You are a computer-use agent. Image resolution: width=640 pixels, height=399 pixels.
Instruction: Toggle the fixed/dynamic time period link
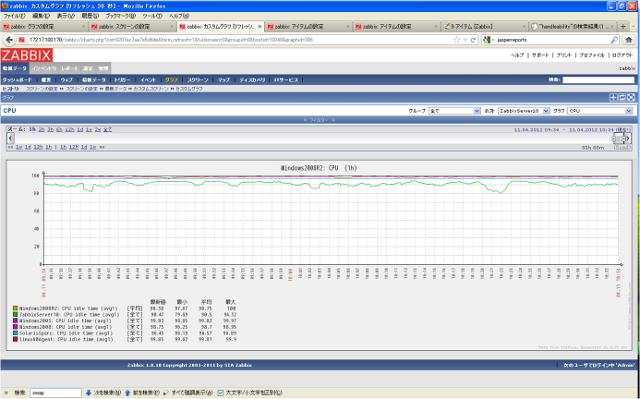(x=622, y=147)
